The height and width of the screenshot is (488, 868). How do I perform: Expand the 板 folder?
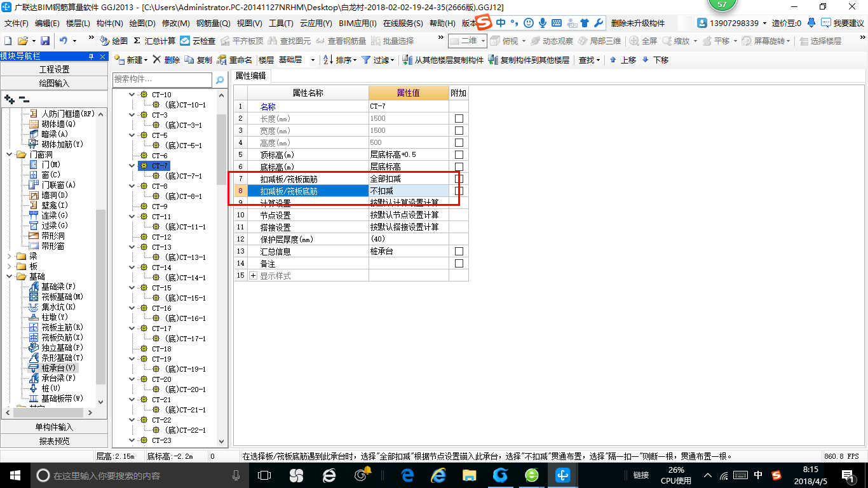tap(10, 266)
